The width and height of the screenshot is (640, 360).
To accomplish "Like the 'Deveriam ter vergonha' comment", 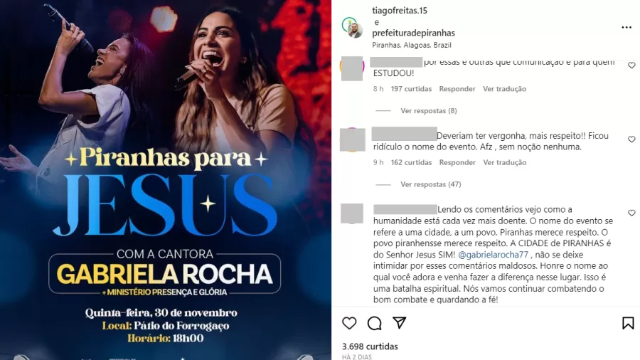I will point(631,139).
